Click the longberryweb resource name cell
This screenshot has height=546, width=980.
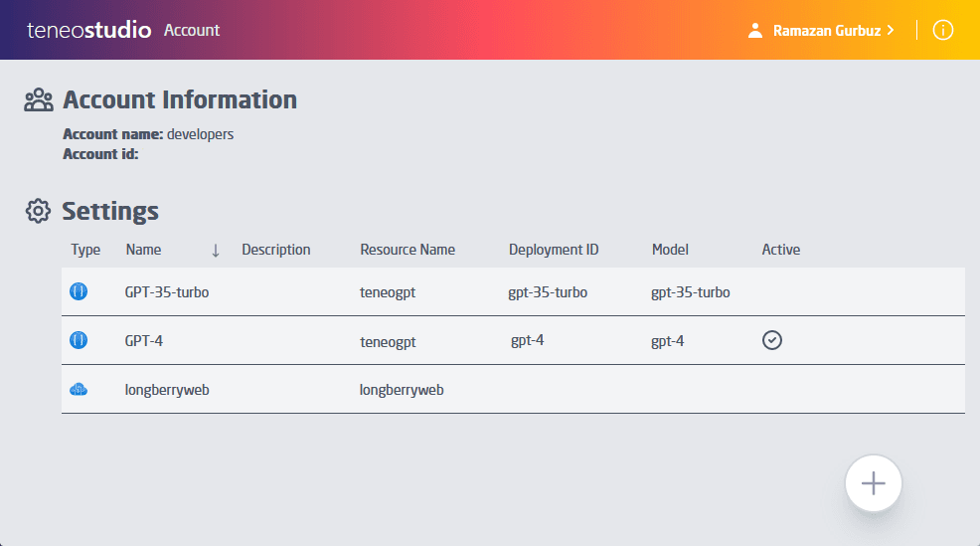tap(402, 390)
